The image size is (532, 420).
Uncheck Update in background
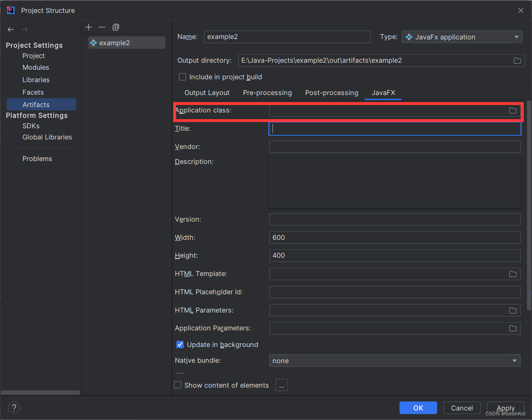point(180,344)
